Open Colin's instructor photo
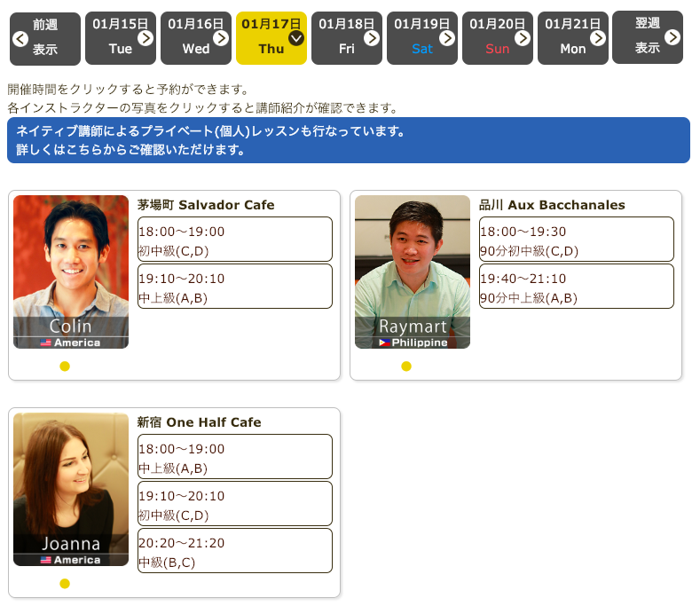This screenshot has width=700, height=606. pyautogui.click(x=71, y=272)
